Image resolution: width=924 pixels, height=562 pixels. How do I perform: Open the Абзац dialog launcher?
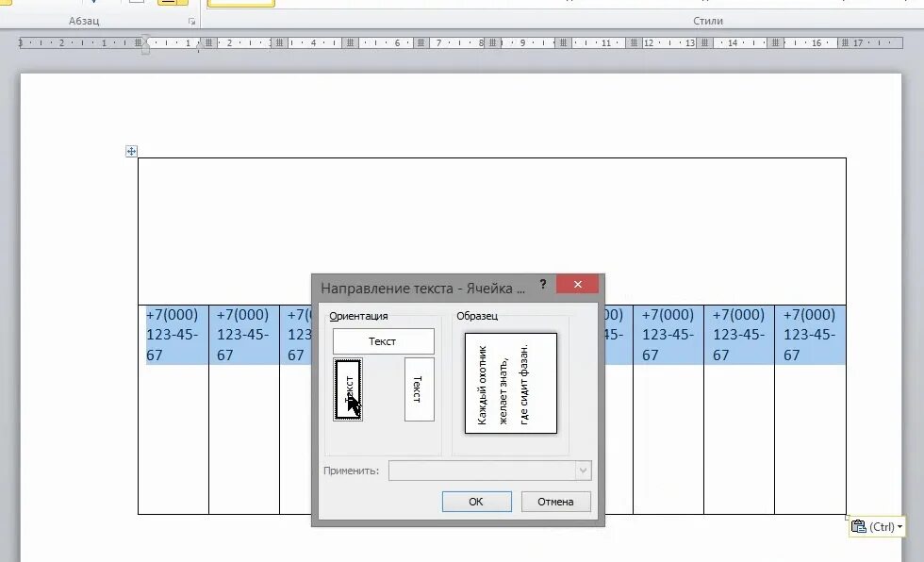coord(191,21)
